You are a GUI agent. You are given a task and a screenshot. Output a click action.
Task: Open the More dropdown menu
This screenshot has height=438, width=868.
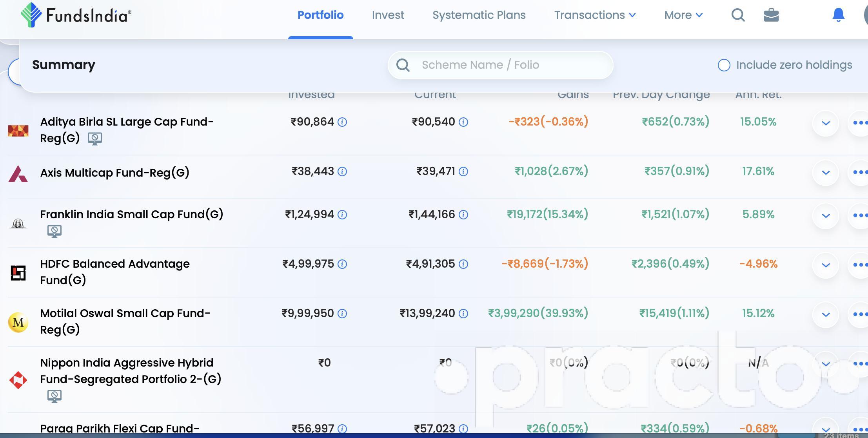tap(683, 15)
